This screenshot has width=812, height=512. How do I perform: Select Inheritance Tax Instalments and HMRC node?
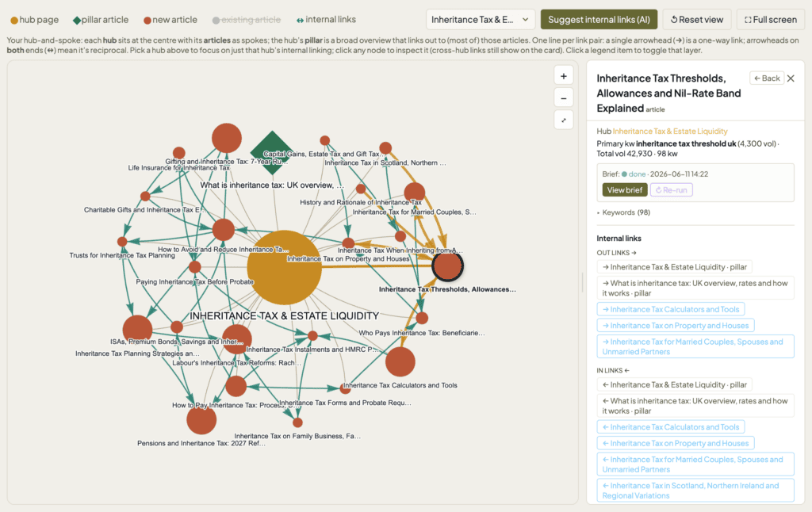pos(312,335)
